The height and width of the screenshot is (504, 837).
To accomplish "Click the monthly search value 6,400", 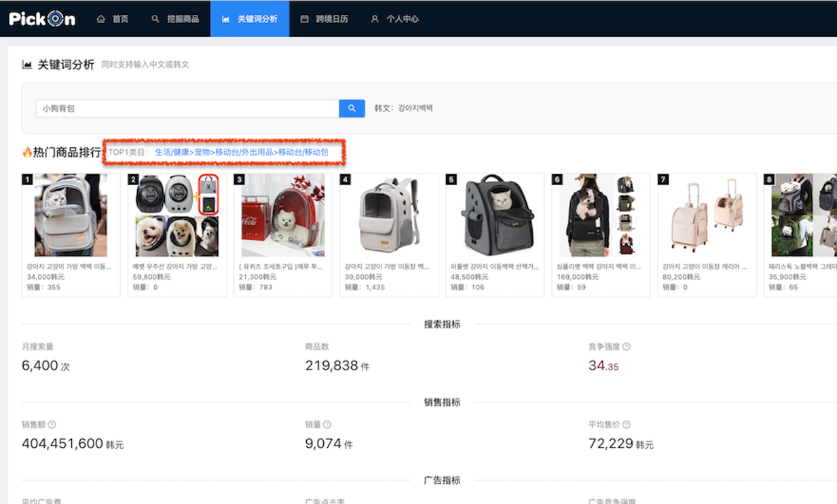I will click(x=40, y=366).
